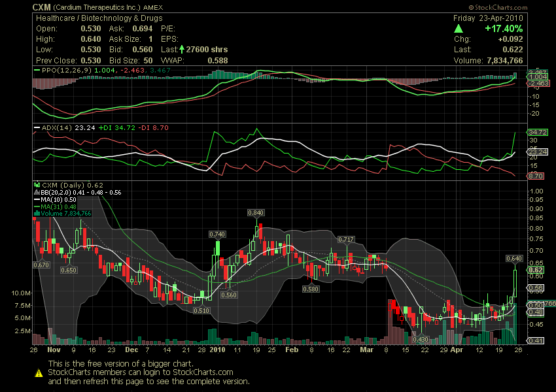Click the 0.430 lowest price marker
Viewport: 556px width, 392px height.
click(x=421, y=340)
